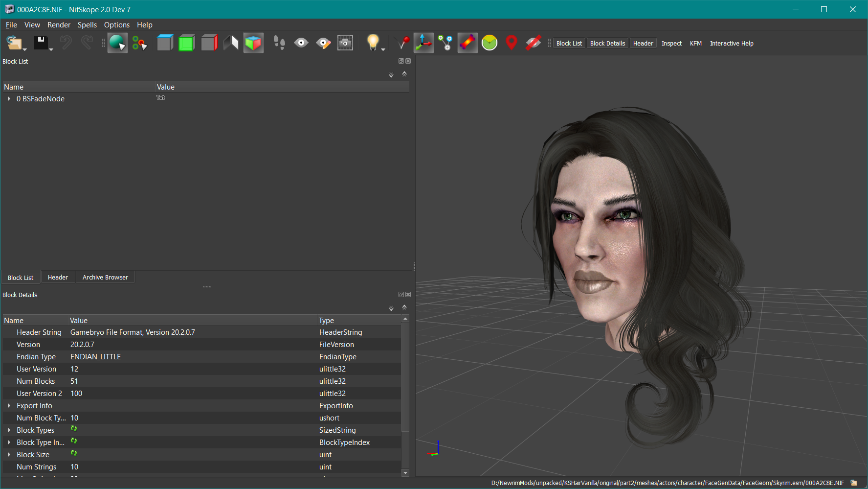Expand the Export Info row

click(9, 406)
